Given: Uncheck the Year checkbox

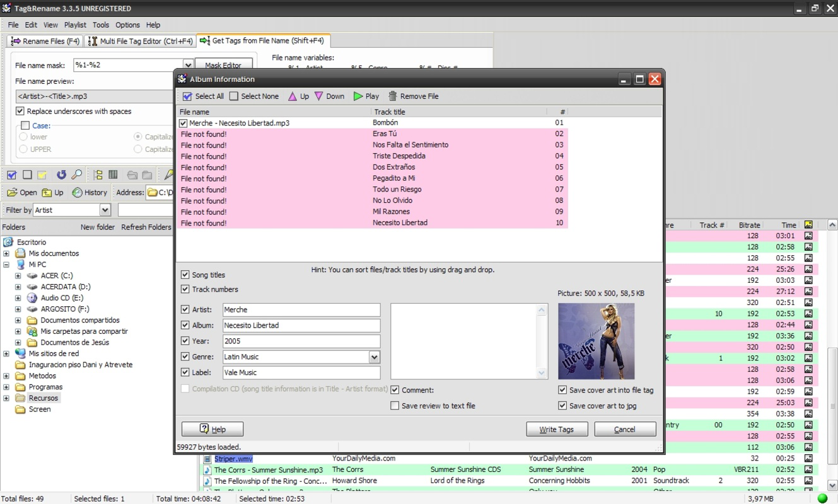Looking at the screenshot, I should [185, 341].
